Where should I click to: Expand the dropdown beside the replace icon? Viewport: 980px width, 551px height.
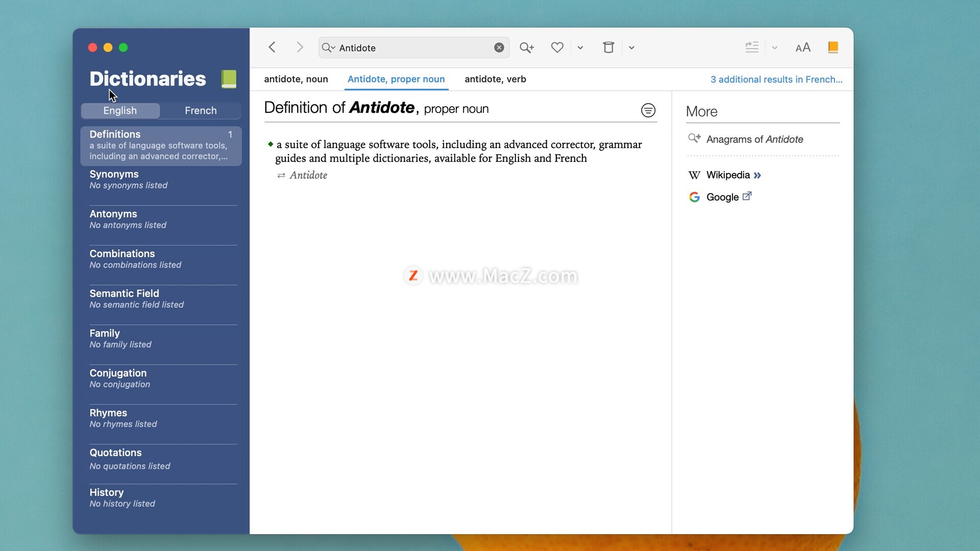coord(774,47)
